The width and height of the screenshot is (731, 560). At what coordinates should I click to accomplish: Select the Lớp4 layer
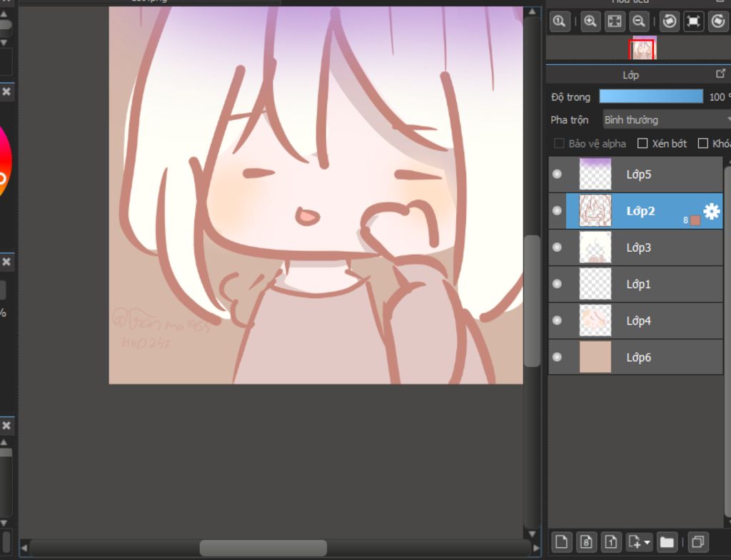click(636, 320)
